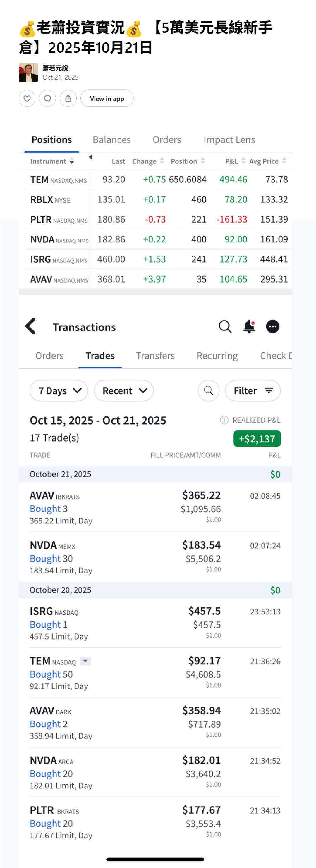Open notifications bell icon

tap(249, 326)
